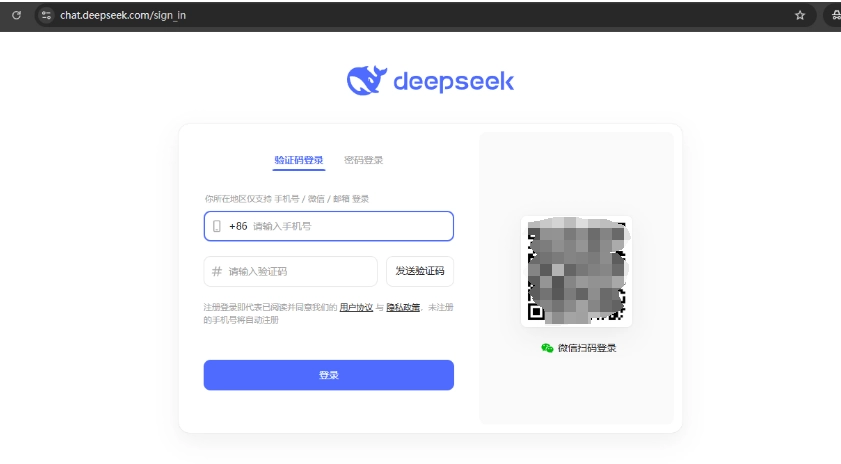This screenshot has height=464, width=841.
Task: Click the hash icon in verification code field
Action: coord(216,272)
